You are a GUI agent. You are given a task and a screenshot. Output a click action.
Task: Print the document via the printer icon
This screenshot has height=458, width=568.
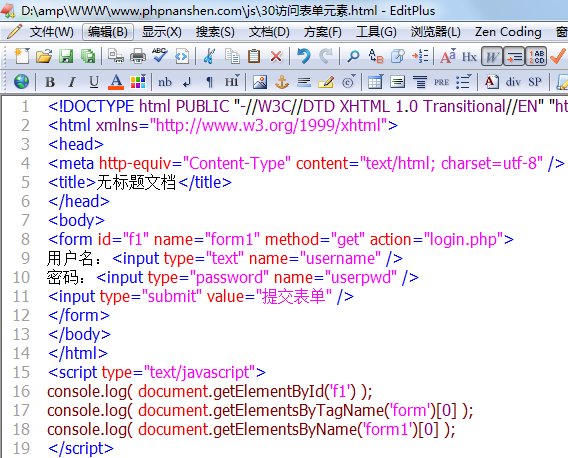tap(138, 56)
